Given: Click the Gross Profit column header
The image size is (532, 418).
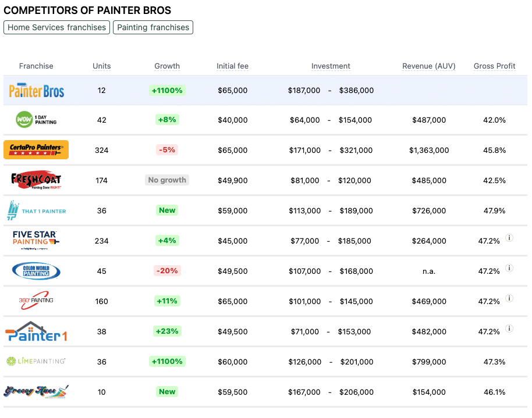Looking at the screenshot, I should point(494,66).
